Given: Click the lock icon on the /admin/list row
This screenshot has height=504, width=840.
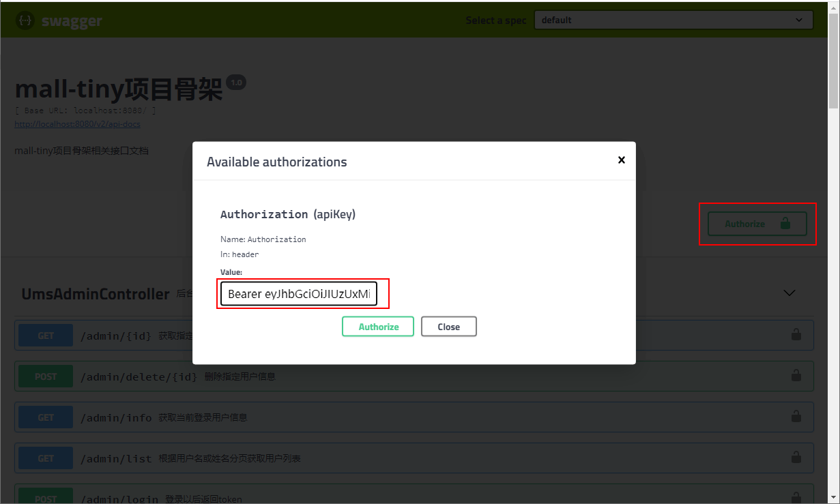Looking at the screenshot, I should coord(796,457).
